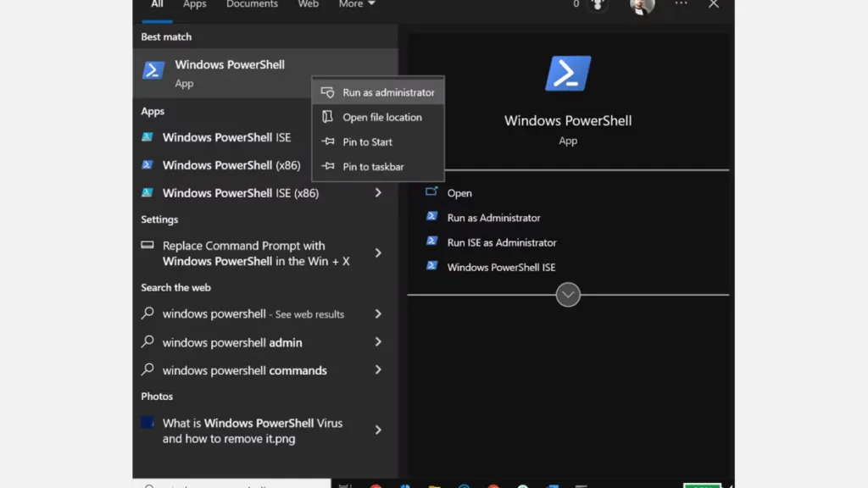Open the More dropdown in search tabs

pos(357,4)
